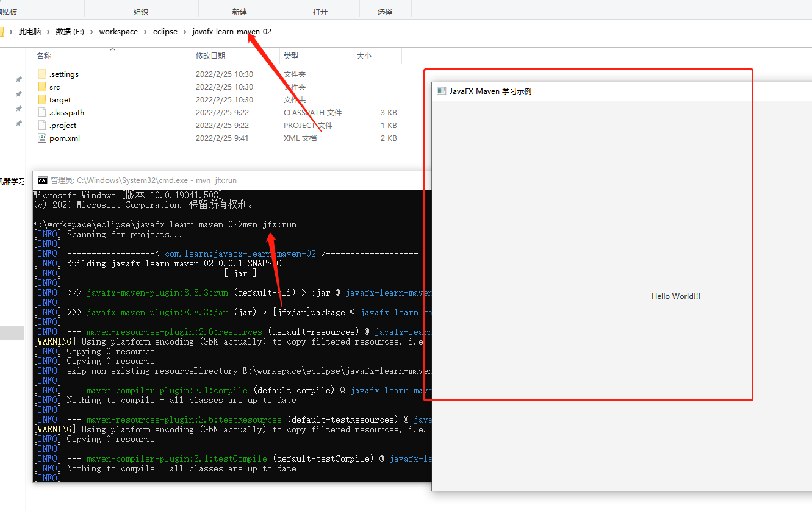
Task: Expand chevron after workspace breadcrumb
Action: 145,32
